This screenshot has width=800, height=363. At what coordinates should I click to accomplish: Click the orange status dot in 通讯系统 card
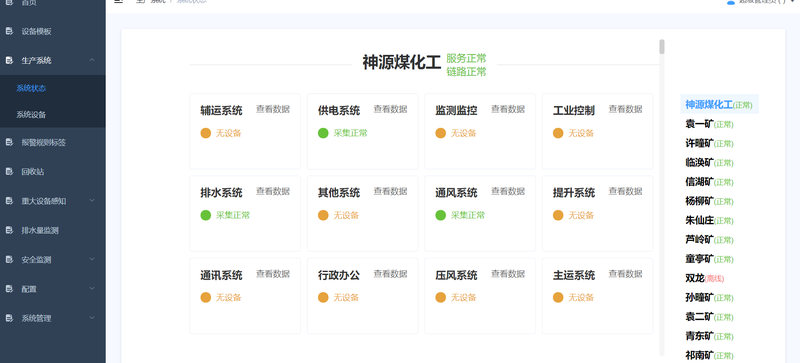pos(206,297)
